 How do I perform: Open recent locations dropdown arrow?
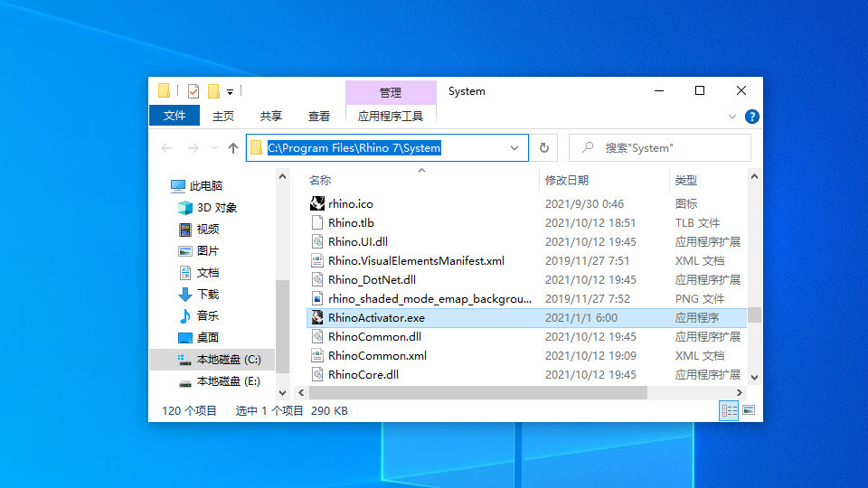click(x=214, y=148)
